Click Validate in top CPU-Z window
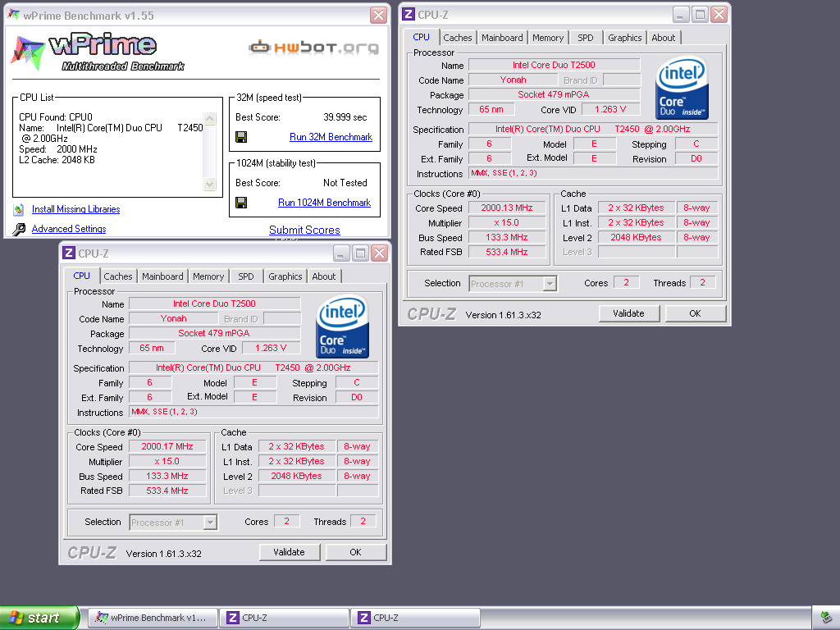Image resolution: width=840 pixels, height=630 pixels. [628, 313]
